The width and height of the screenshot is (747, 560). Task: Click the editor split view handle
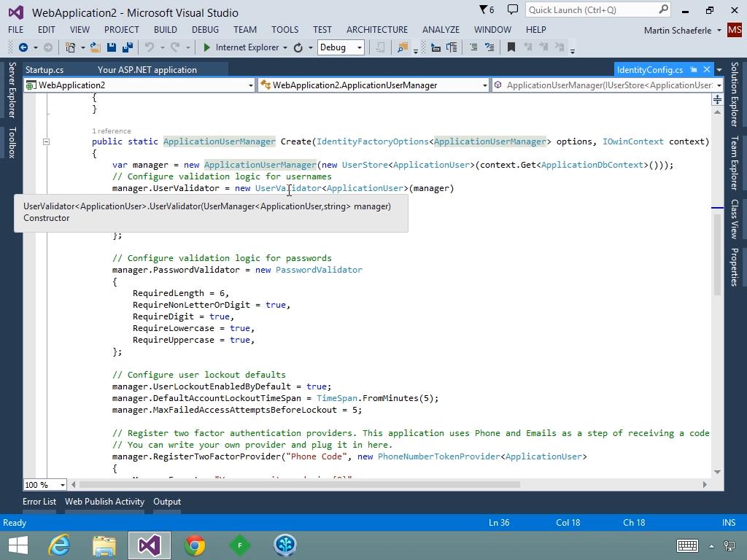click(717, 99)
